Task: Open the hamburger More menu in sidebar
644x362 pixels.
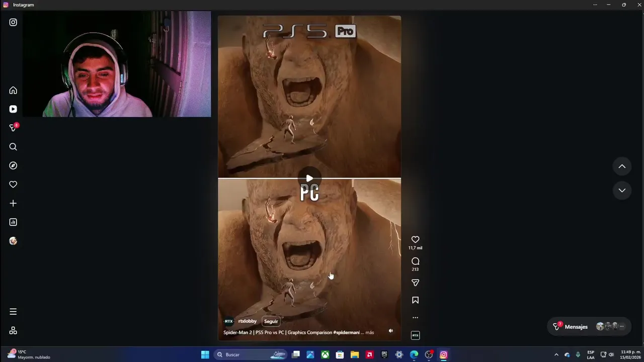Action: (x=13, y=312)
